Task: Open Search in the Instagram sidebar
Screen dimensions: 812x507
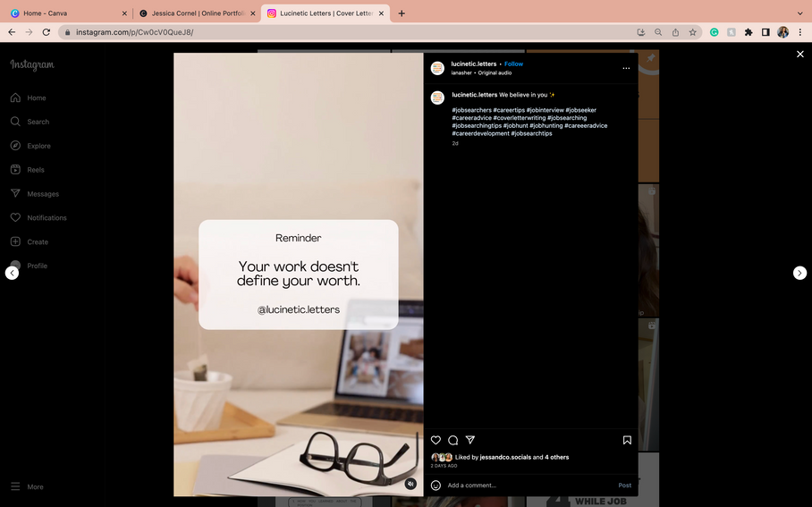Action: click(x=30, y=122)
